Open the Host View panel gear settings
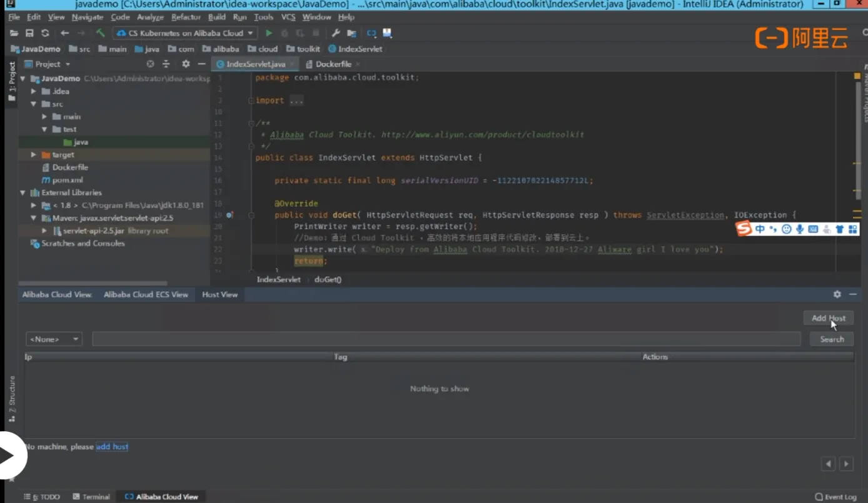The height and width of the screenshot is (503, 868). click(837, 294)
